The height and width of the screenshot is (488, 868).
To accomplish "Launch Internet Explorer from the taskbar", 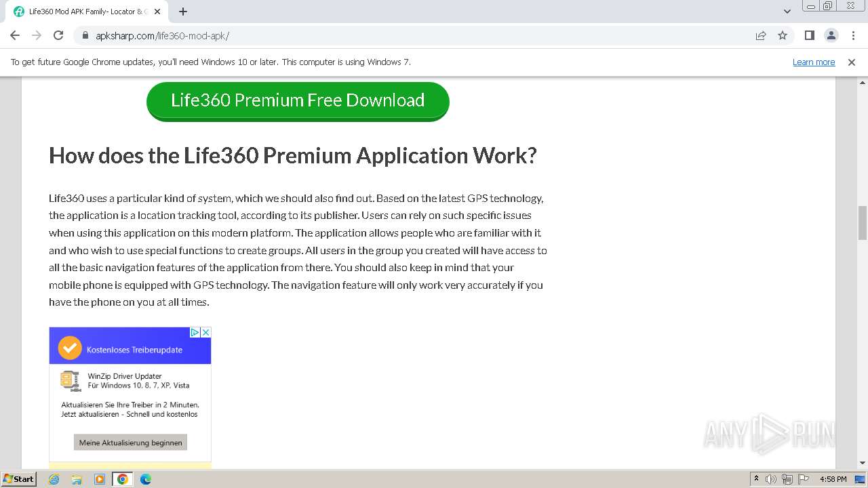I will (54, 479).
